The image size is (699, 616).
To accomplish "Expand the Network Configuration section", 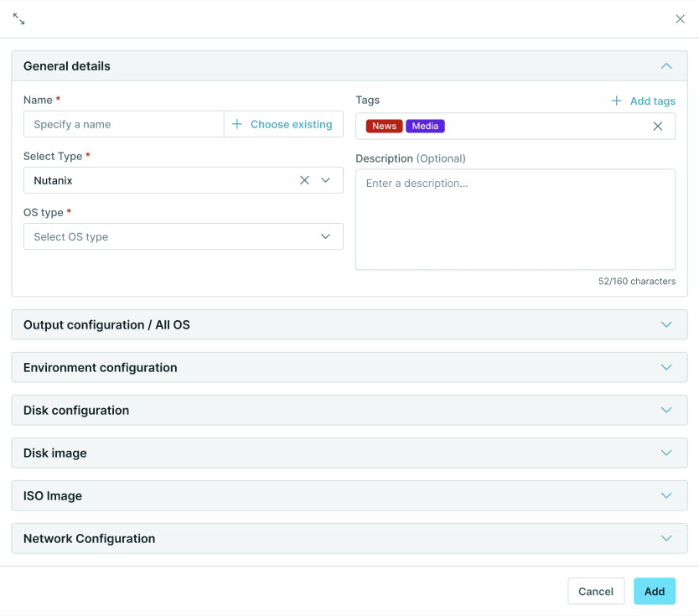I will click(666, 538).
